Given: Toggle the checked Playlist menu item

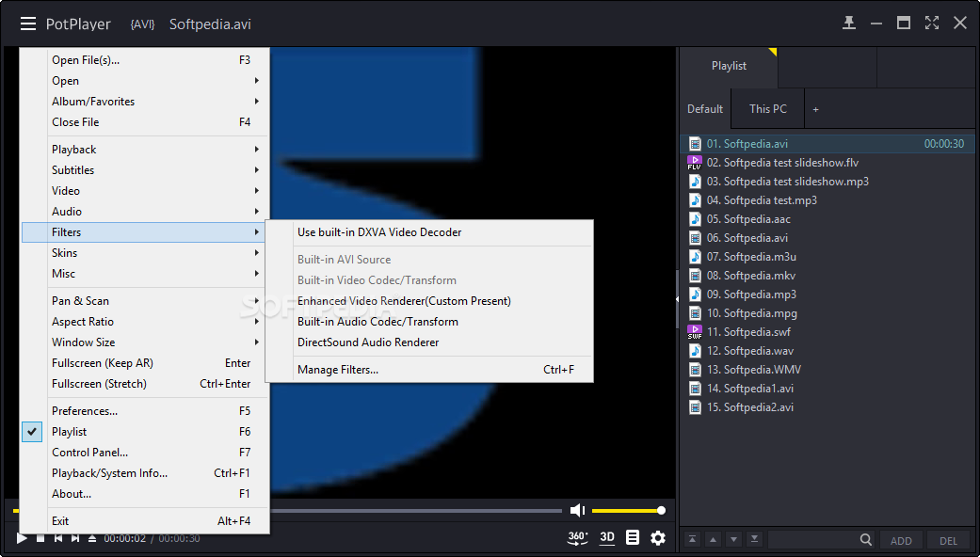Looking at the screenshot, I should [145, 432].
